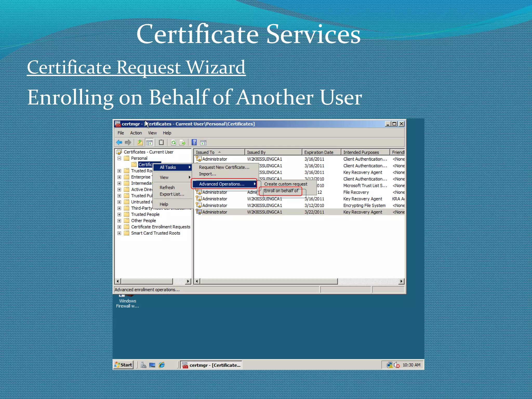Expand the Trusted Root tree node
This screenshot has width=532, height=399.
(x=119, y=171)
